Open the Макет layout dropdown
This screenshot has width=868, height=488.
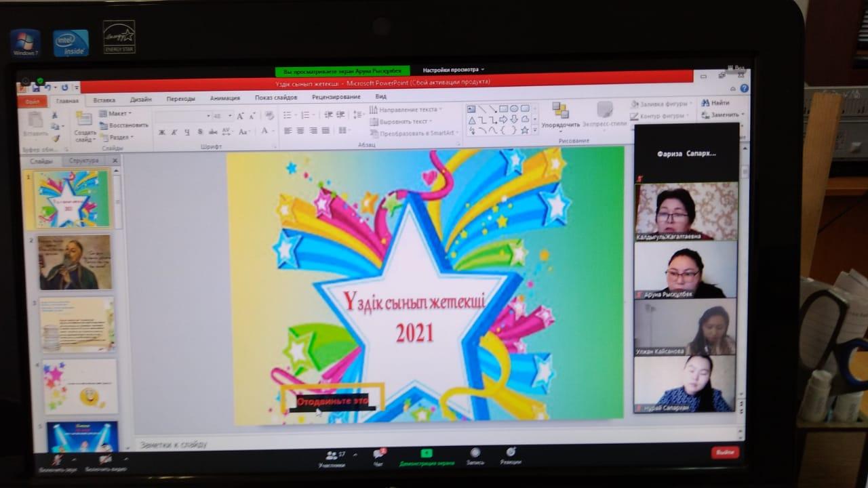pyautogui.click(x=115, y=114)
